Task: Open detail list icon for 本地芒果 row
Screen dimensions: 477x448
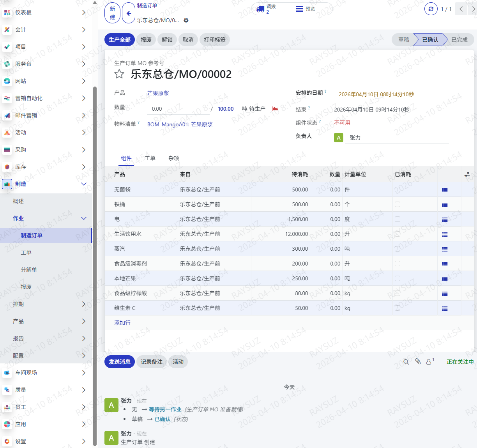Action: click(445, 279)
